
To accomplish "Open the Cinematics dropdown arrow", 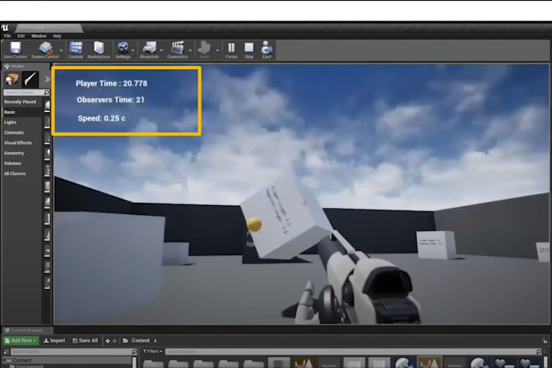I will 190,50.
